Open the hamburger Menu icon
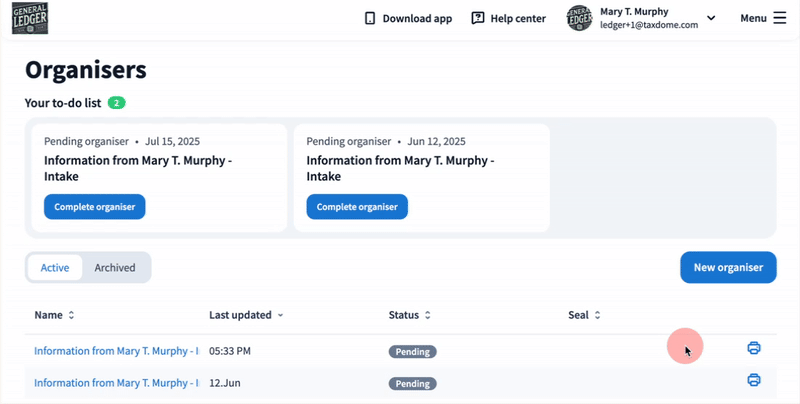Viewport: 800px width, 404px height. coord(779,18)
